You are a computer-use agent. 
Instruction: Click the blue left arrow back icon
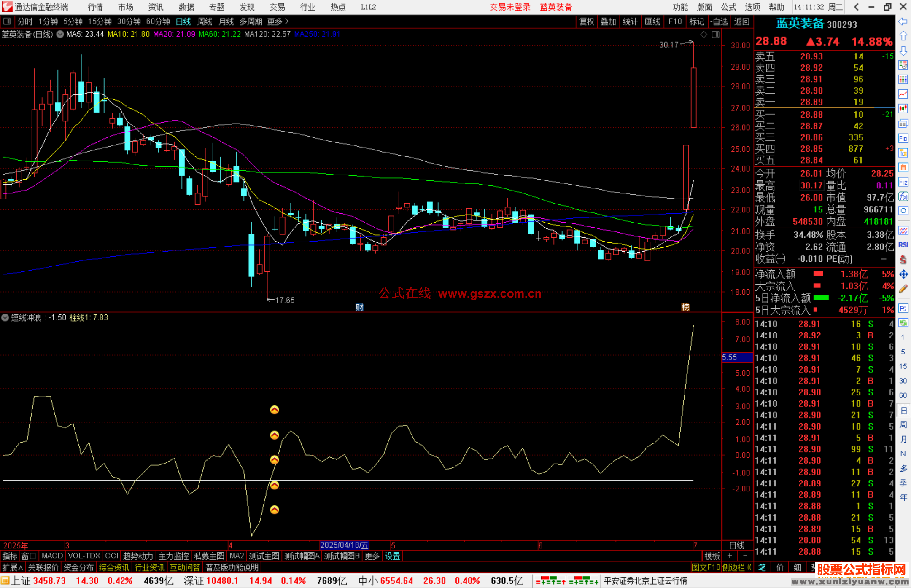[903, 21]
